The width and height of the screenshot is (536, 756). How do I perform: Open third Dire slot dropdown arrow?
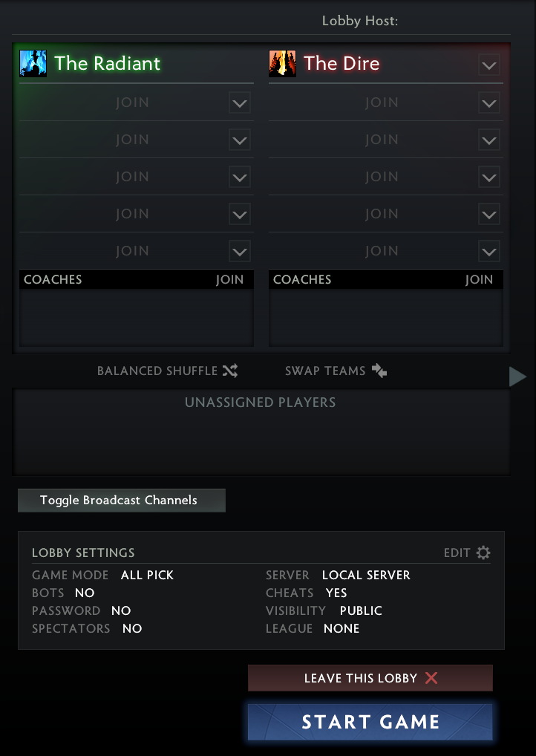pyautogui.click(x=488, y=177)
